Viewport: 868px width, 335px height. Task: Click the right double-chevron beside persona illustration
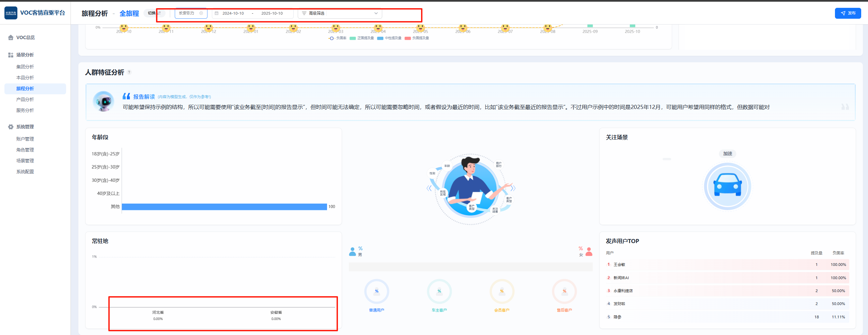coord(513,188)
